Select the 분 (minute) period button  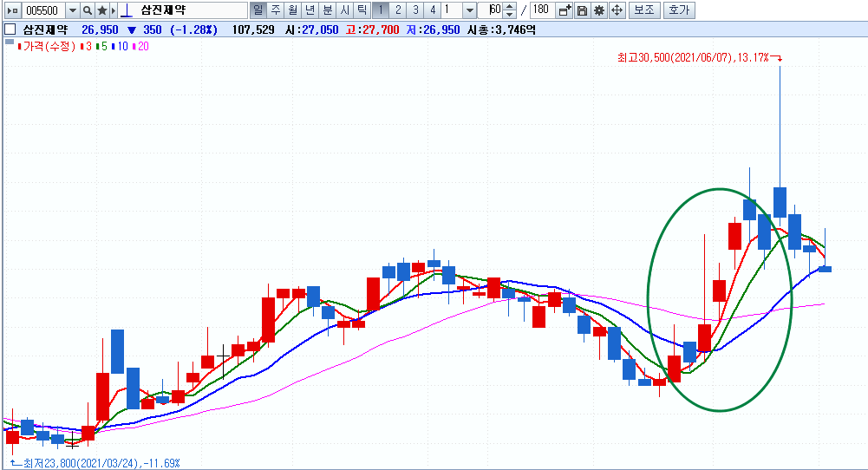tap(327, 10)
